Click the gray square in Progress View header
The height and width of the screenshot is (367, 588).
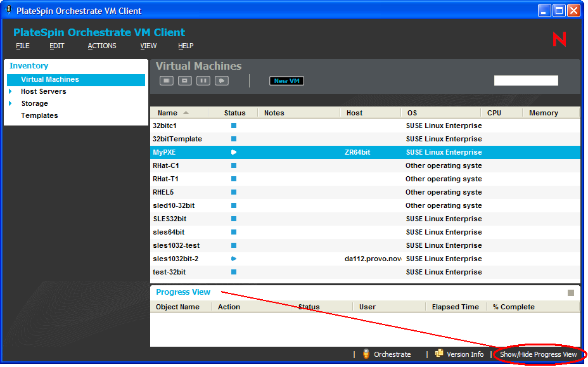(x=571, y=293)
